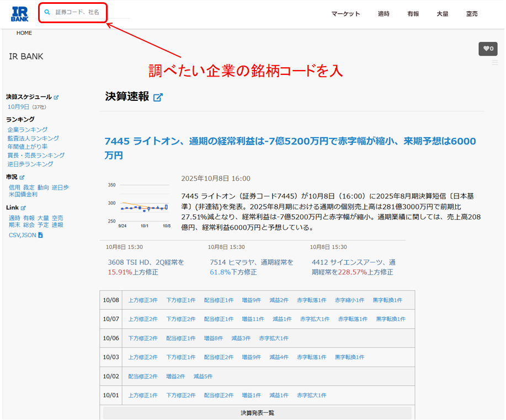The height and width of the screenshot is (420, 506).
Task: Click external link icon next to 市況
Action: (22, 177)
